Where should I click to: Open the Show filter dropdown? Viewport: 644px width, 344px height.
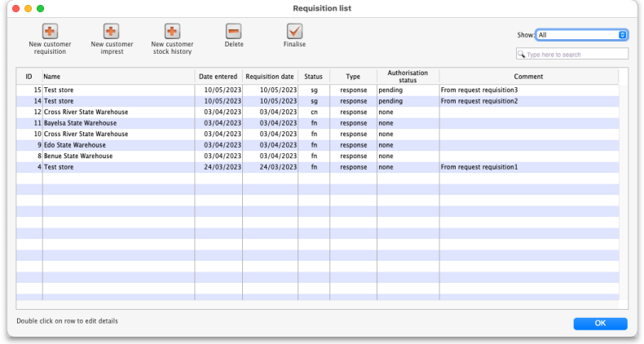pyautogui.click(x=581, y=35)
